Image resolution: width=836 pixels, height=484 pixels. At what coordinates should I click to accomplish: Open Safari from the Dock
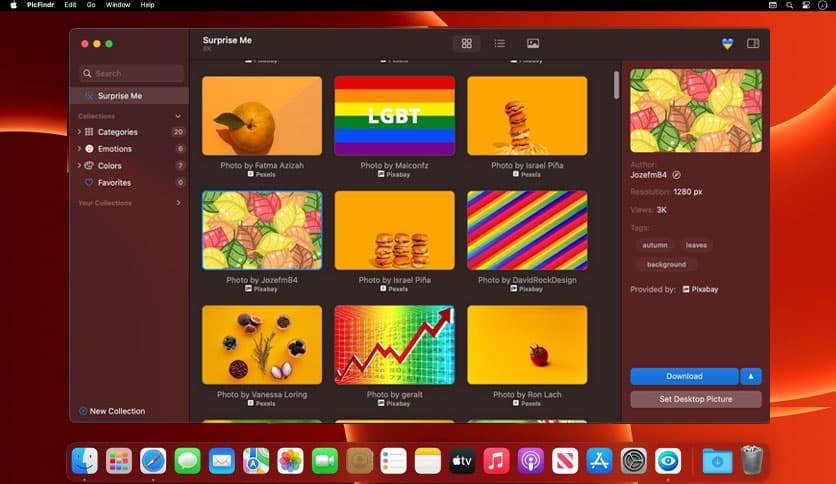[153, 461]
